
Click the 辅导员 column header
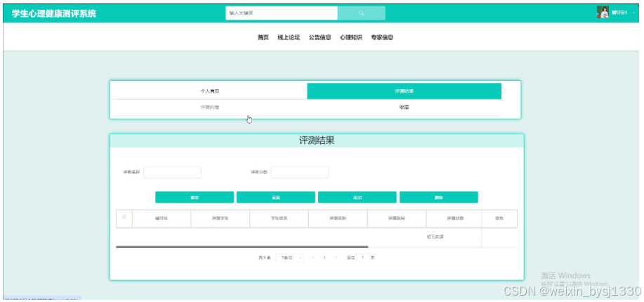pyautogui.click(x=162, y=218)
